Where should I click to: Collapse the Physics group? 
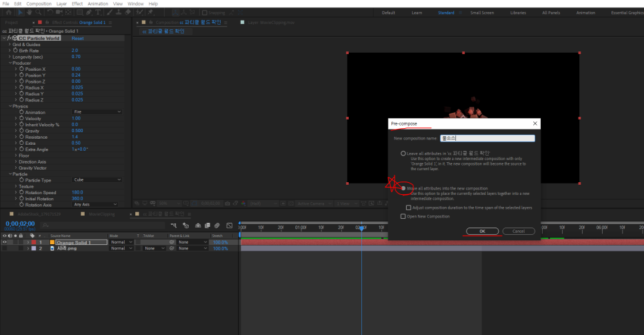click(10, 106)
